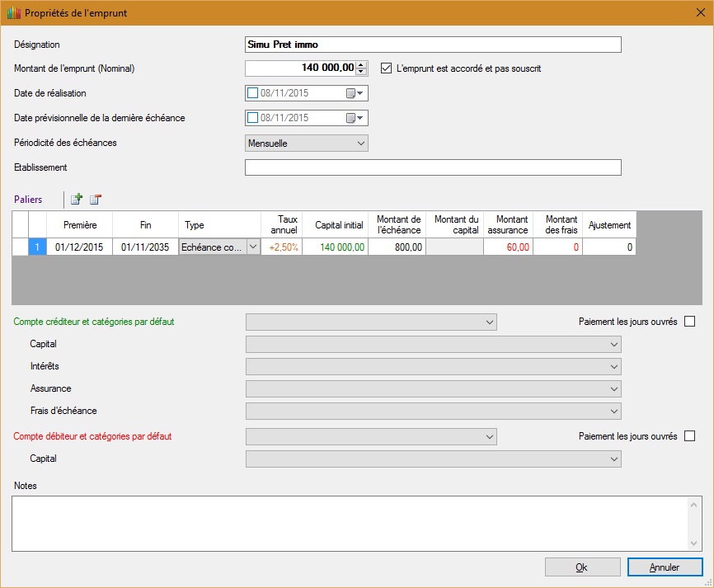Increase Montant de l'emprunt with up arrow
714x588 pixels.
pyautogui.click(x=360, y=64)
